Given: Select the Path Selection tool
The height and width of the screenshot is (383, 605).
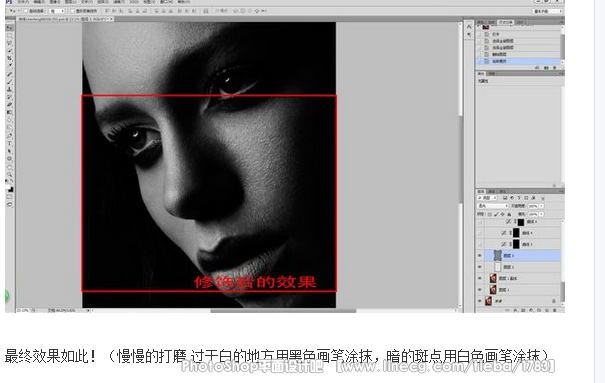Looking at the screenshot, I should [x=9, y=151].
